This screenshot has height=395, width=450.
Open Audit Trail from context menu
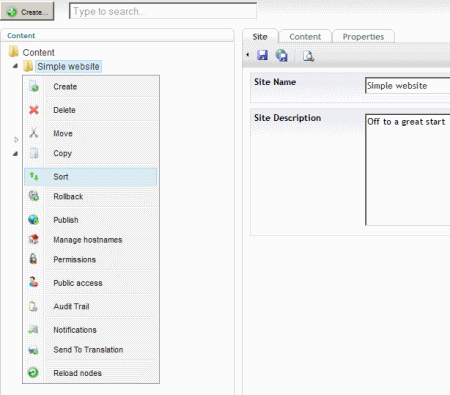[x=91, y=306]
